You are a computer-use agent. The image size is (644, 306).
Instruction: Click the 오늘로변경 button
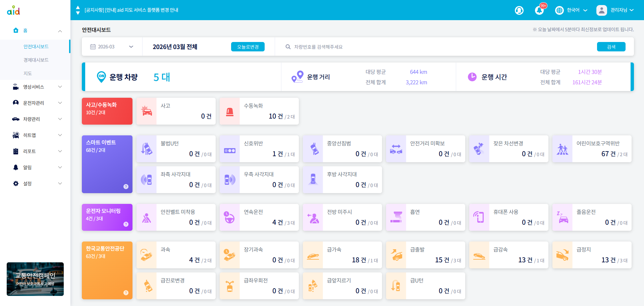click(x=248, y=47)
